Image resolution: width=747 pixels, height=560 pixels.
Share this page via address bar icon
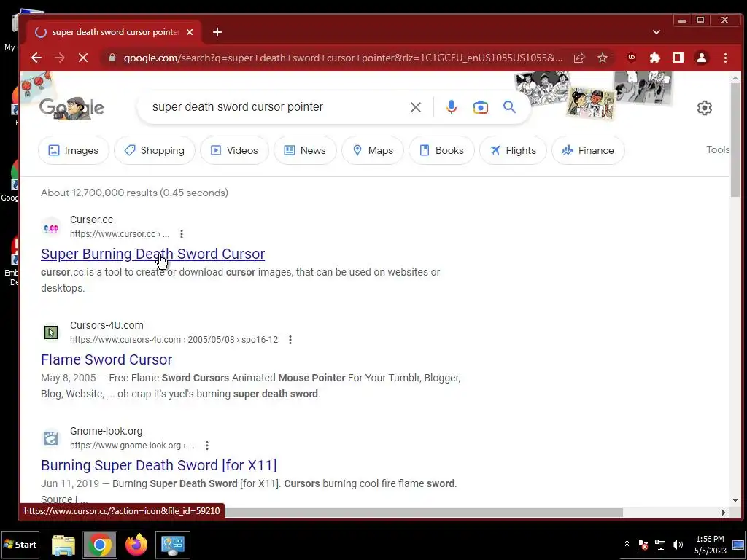[x=579, y=58]
